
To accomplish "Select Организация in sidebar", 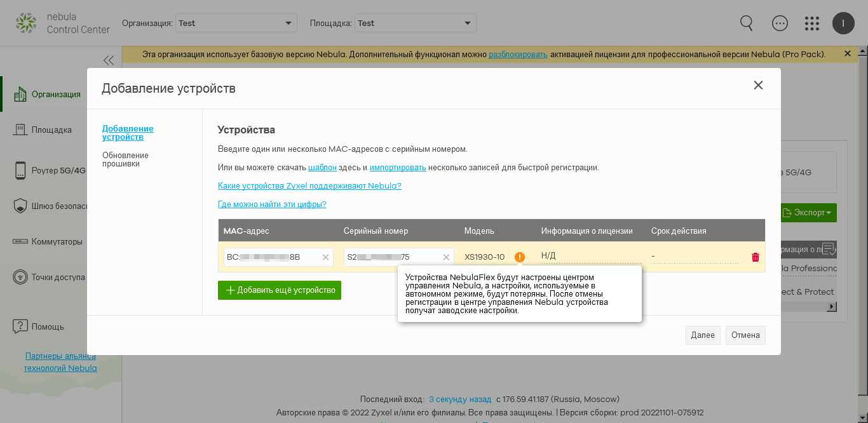I will pyautogui.click(x=56, y=94).
